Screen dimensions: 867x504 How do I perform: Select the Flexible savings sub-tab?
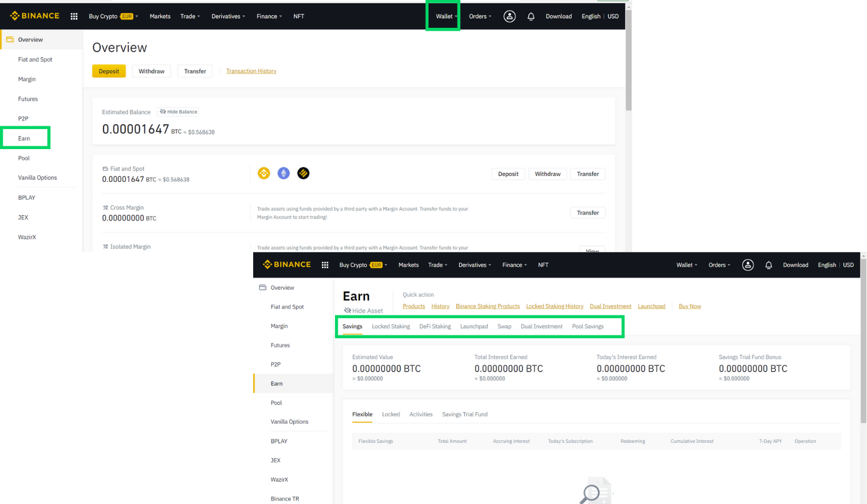coord(362,414)
